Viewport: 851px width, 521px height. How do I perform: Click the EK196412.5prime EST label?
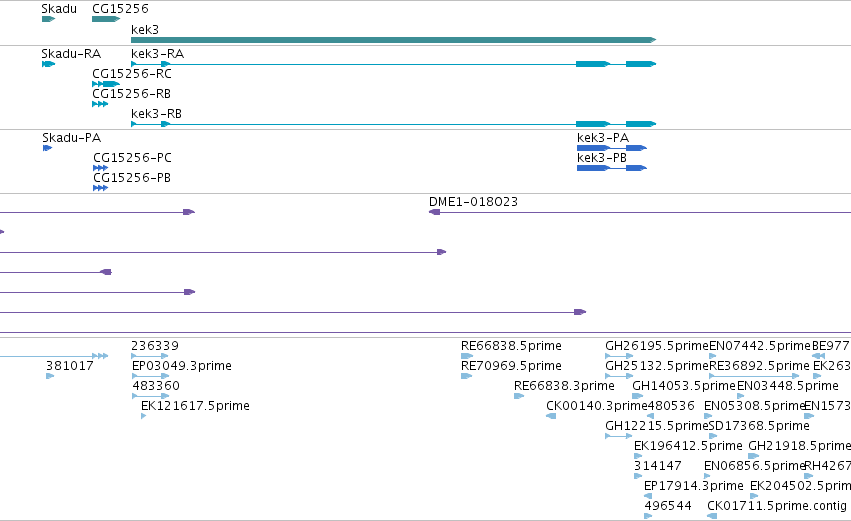coord(688,446)
